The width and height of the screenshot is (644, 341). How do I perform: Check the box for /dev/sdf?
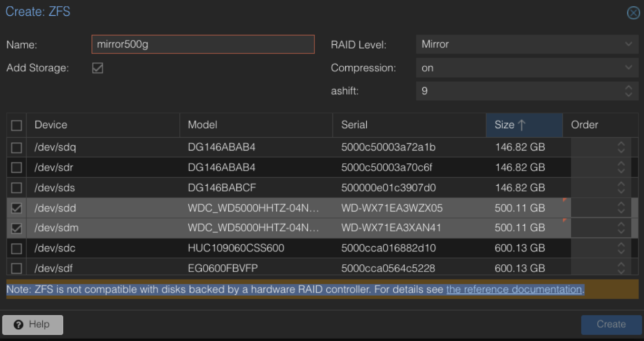click(x=17, y=268)
